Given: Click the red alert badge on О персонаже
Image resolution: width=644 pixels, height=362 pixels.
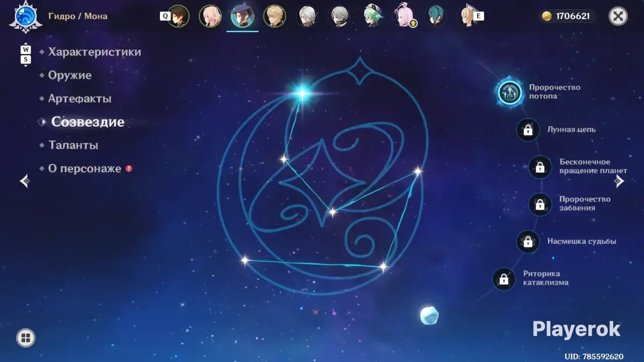Looking at the screenshot, I should point(129,168).
